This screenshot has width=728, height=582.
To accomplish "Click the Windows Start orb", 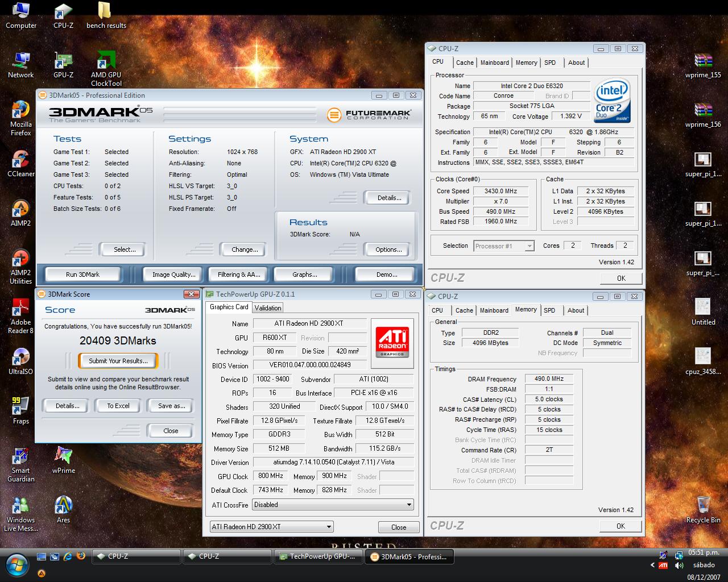I will pos(17,564).
